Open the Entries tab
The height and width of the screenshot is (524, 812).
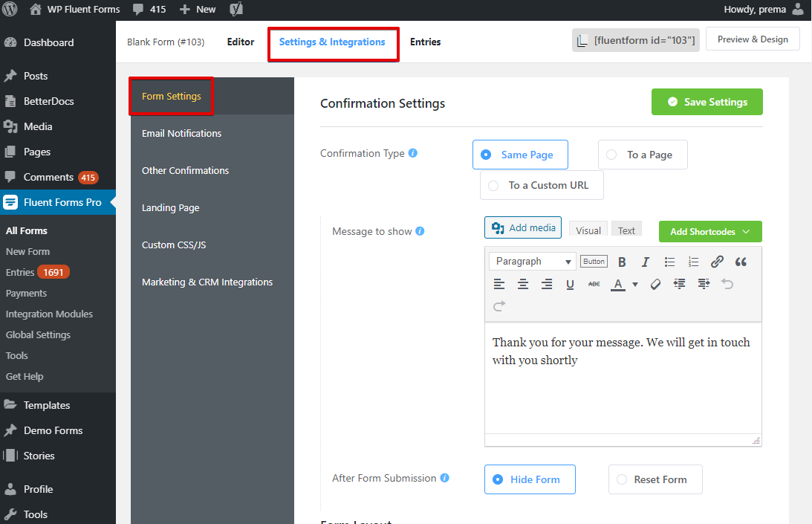point(425,42)
